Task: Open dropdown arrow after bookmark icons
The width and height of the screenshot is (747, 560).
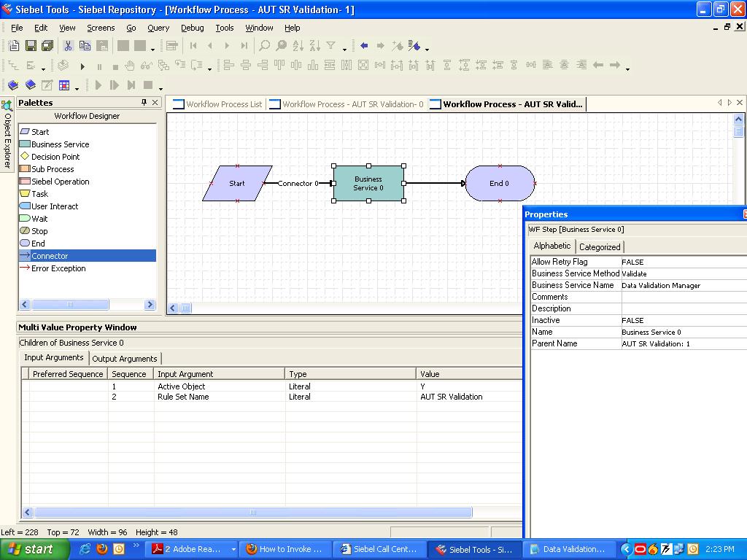Action: pyautogui.click(x=427, y=49)
